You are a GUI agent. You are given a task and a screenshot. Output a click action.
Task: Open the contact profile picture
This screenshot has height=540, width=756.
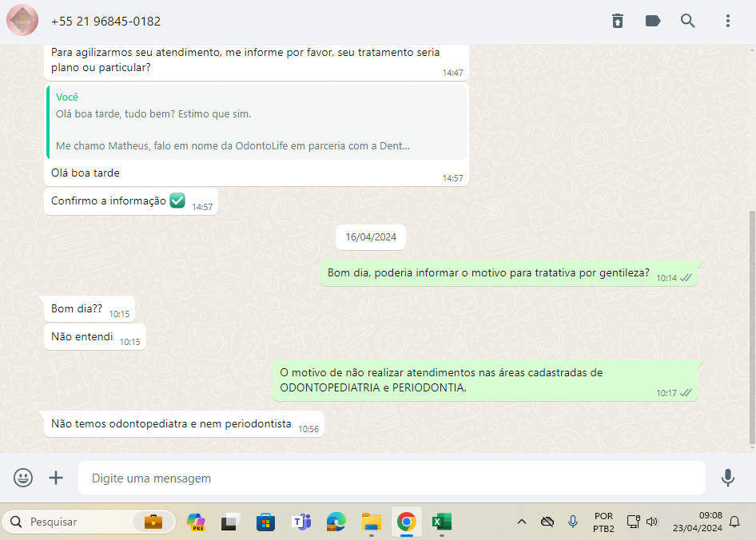tap(22, 20)
